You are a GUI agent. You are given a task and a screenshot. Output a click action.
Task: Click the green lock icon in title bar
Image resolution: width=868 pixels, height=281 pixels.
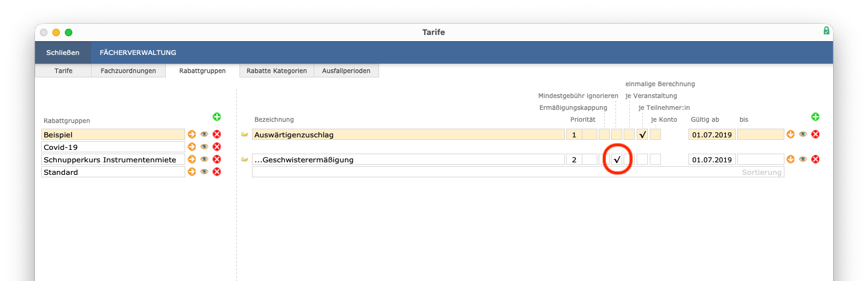[x=826, y=31]
